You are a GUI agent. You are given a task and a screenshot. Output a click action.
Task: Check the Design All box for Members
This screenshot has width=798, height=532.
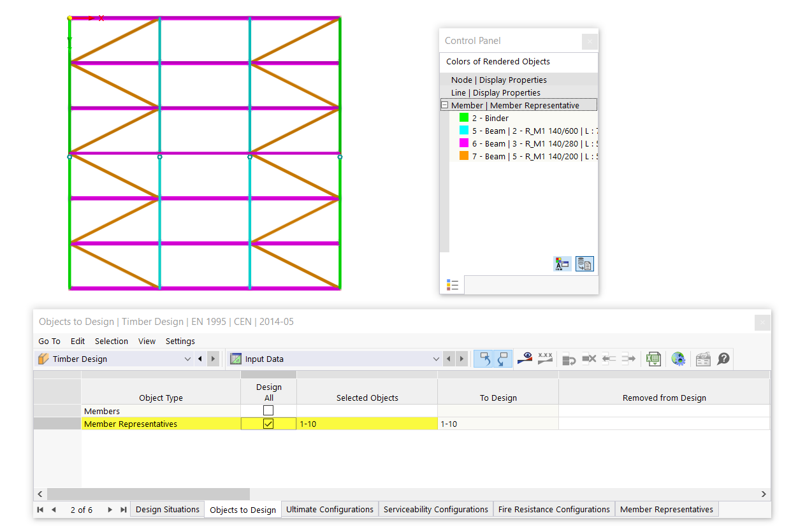click(268, 411)
